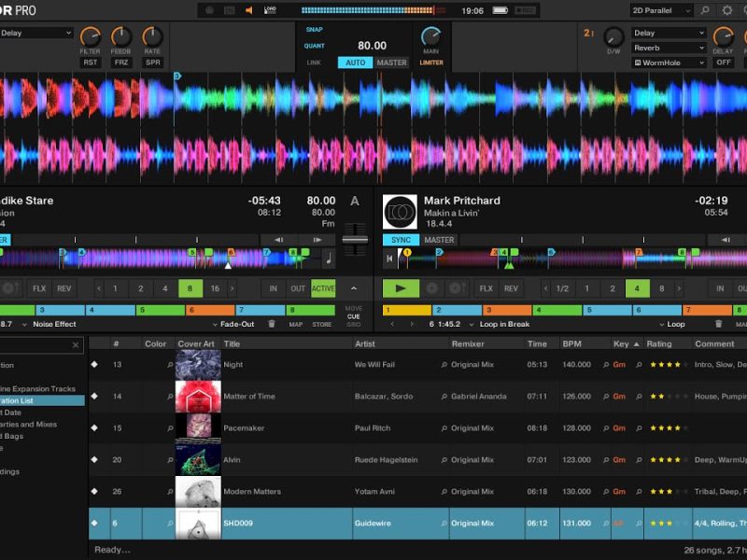
Task: Click the CUP button left of Mark Pritchard deck's FLX
Action: click(x=458, y=288)
